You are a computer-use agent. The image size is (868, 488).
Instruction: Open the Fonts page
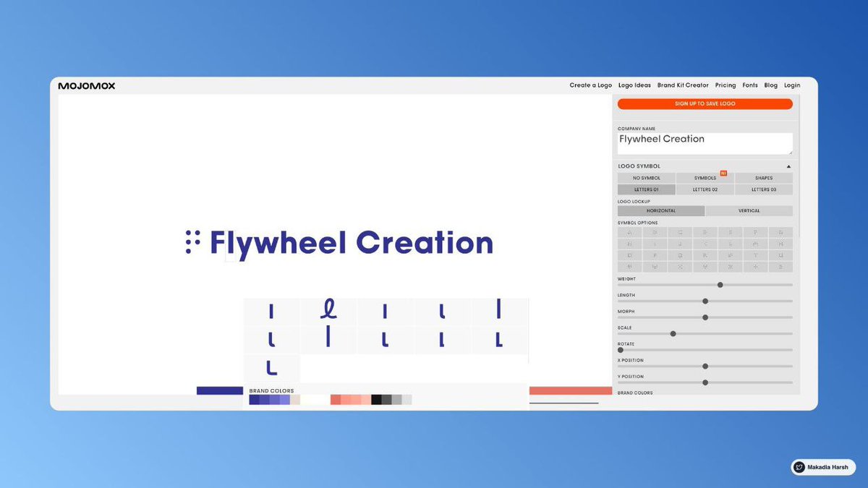point(750,85)
